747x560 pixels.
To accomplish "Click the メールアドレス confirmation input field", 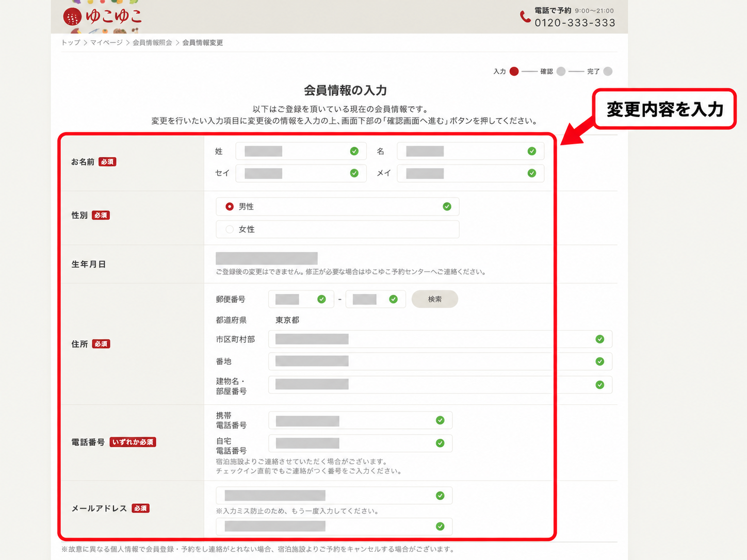I will pos(334,526).
